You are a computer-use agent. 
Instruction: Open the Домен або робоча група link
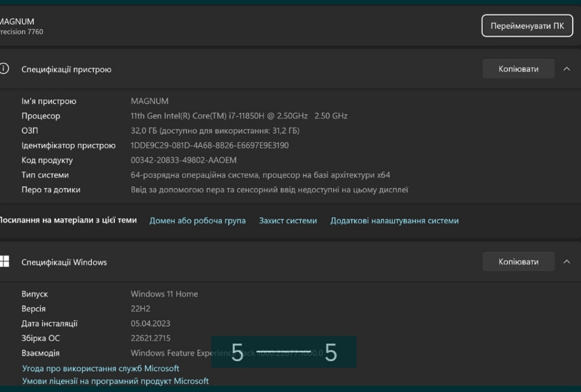click(x=198, y=221)
